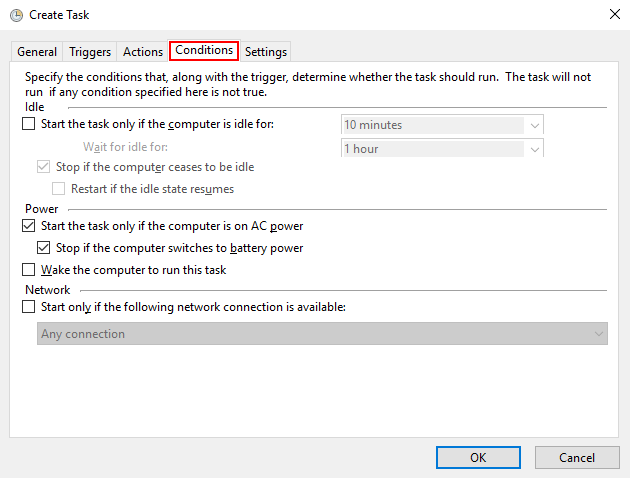Uncheck start only on AC power
The width and height of the screenshot is (630, 478).
click(x=28, y=227)
